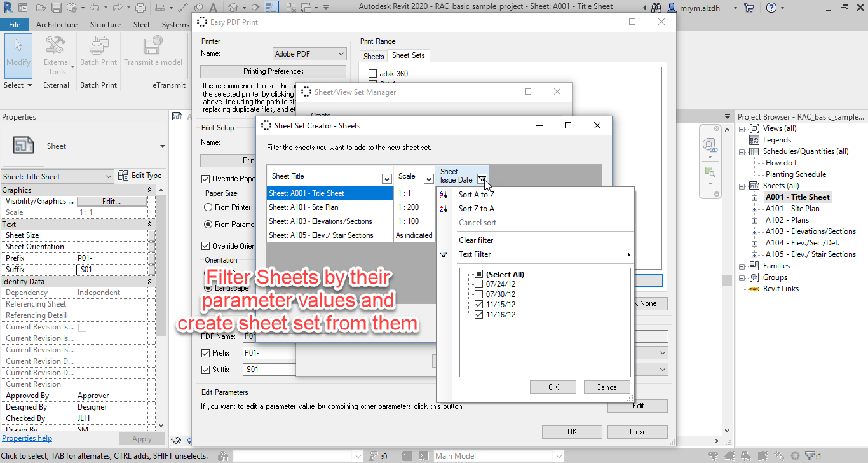Click the Redo arrow icon

[118, 8]
